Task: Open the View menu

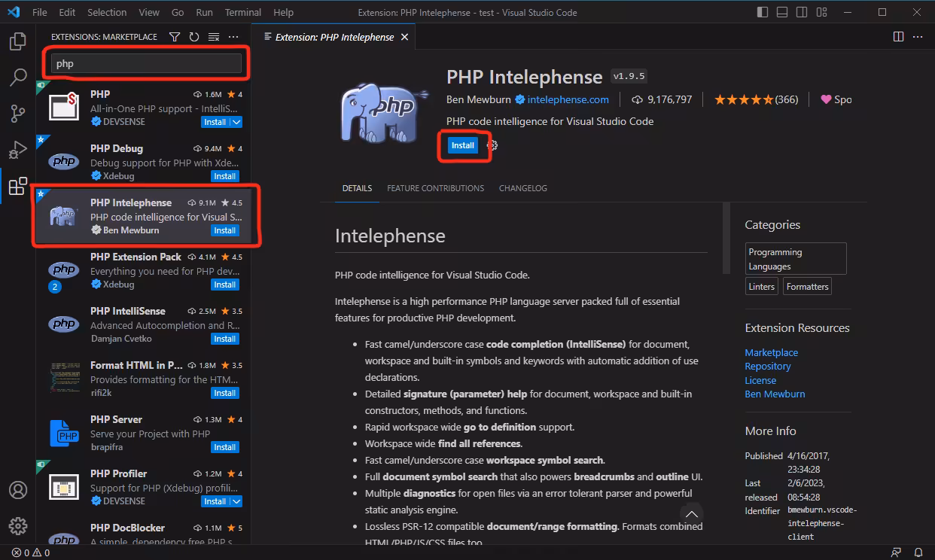Action: 149,12
